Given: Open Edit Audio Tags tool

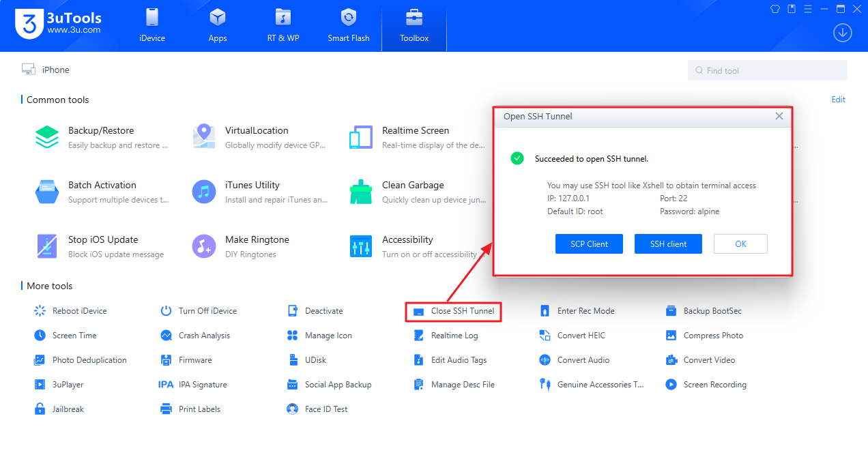Looking at the screenshot, I should pyautogui.click(x=450, y=360).
